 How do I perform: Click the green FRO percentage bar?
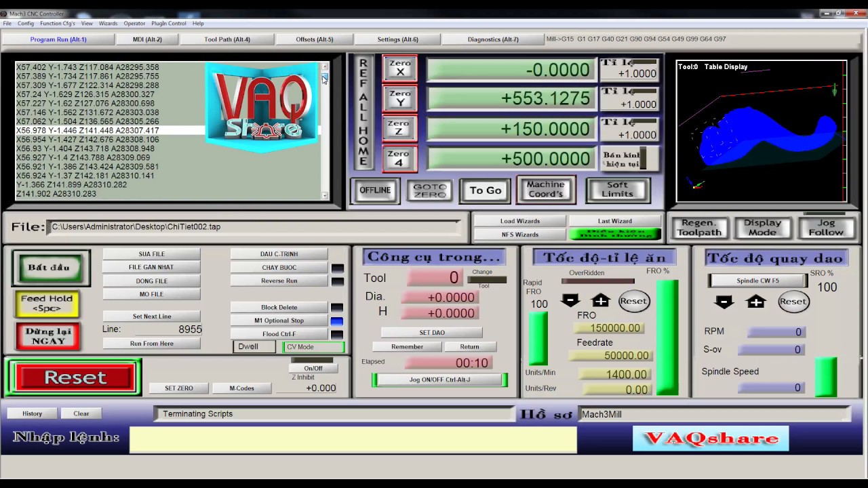click(667, 336)
